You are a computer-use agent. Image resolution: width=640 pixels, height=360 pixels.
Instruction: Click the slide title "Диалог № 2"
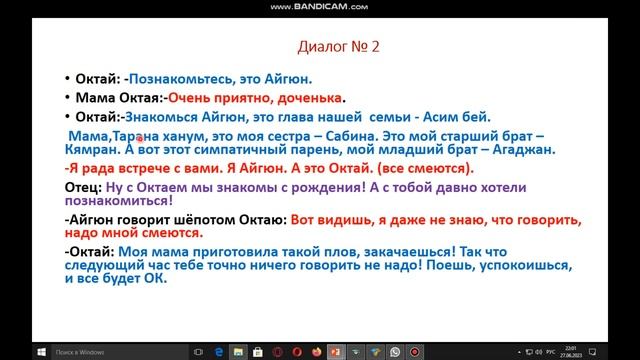[338, 47]
